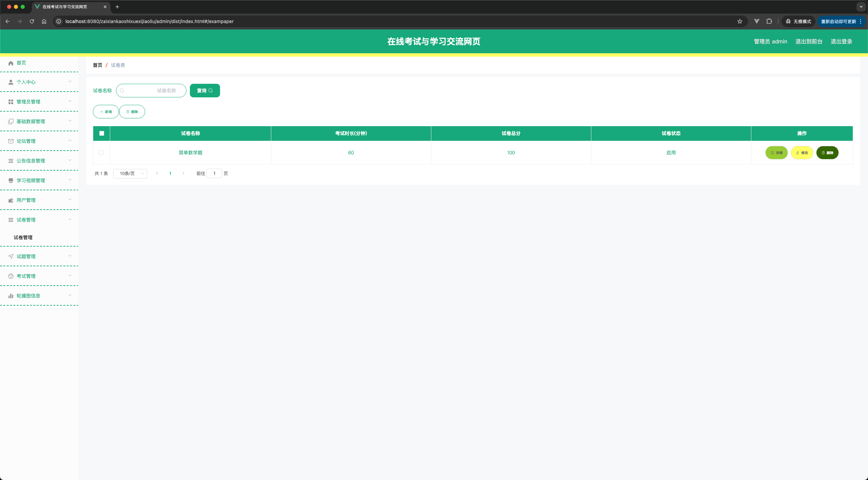Expand the 公告信息管理 menu chevron
This screenshot has height=480, width=868.
pyautogui.click(x=70, y=160)
